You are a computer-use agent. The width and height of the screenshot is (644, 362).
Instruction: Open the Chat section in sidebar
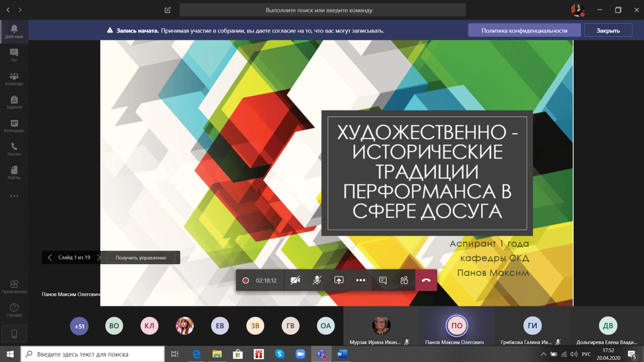click(14, 55)
